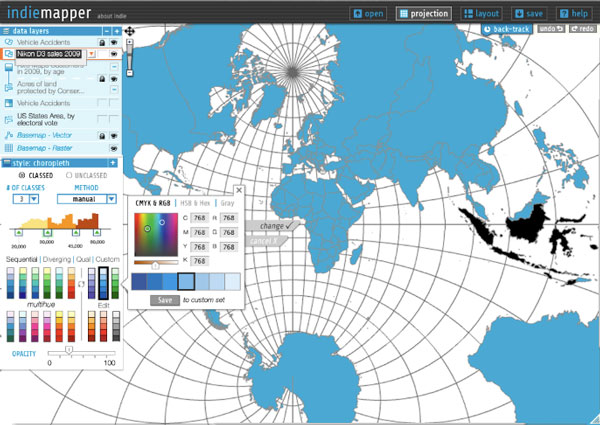Click the Basemap - Raster grid icon
Image resolution: width=600 pixels, height=425 pixels.
tap(8, 148)
